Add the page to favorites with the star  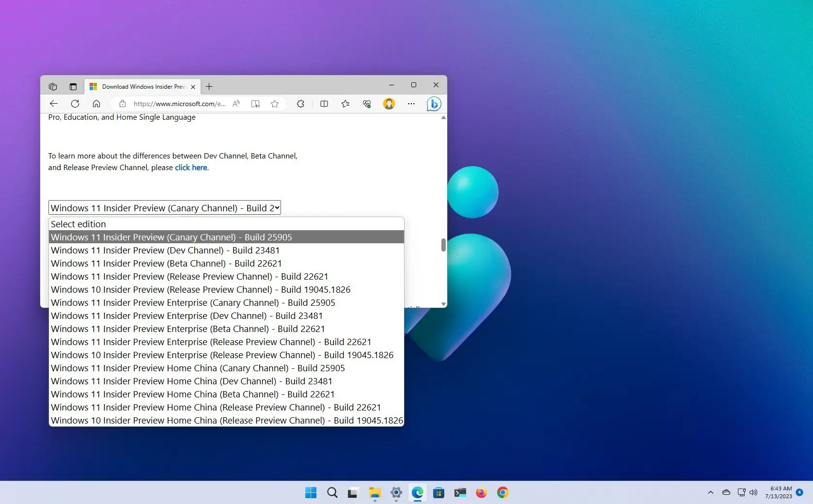coord(275,104)
